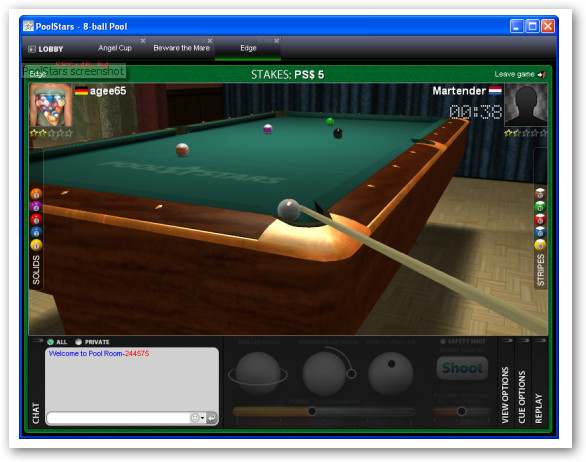This screenshot has width=586, height=462.
Task: Click the blue solid ball in Solids panel
Action: coord(36,232)
